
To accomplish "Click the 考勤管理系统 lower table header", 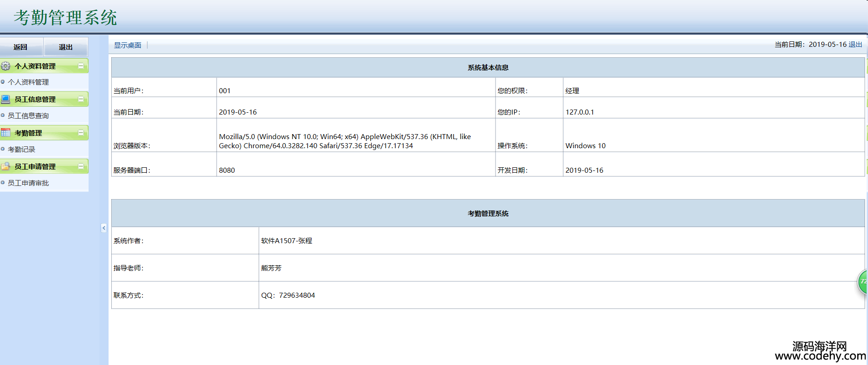I will (488, 213).
